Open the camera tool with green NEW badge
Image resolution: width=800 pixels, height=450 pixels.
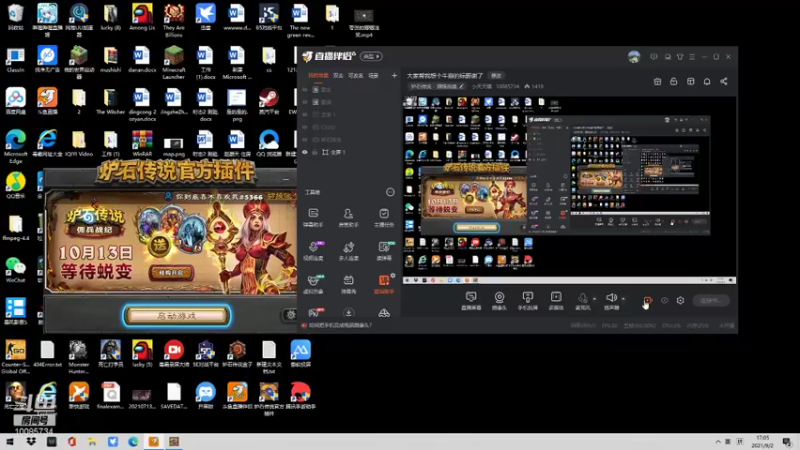(384, 251)
